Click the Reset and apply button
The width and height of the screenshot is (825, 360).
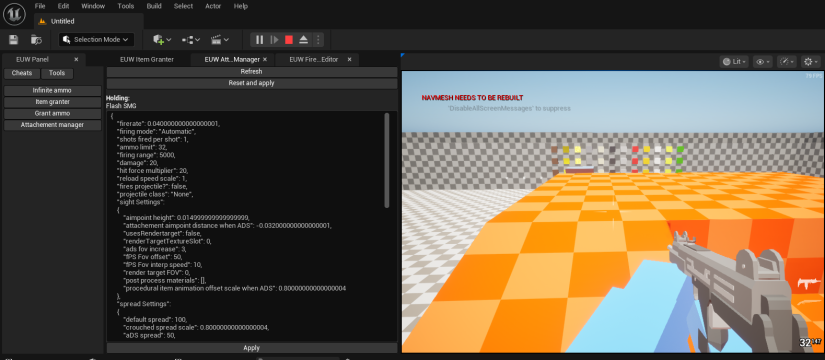click(x=251, y=83)
